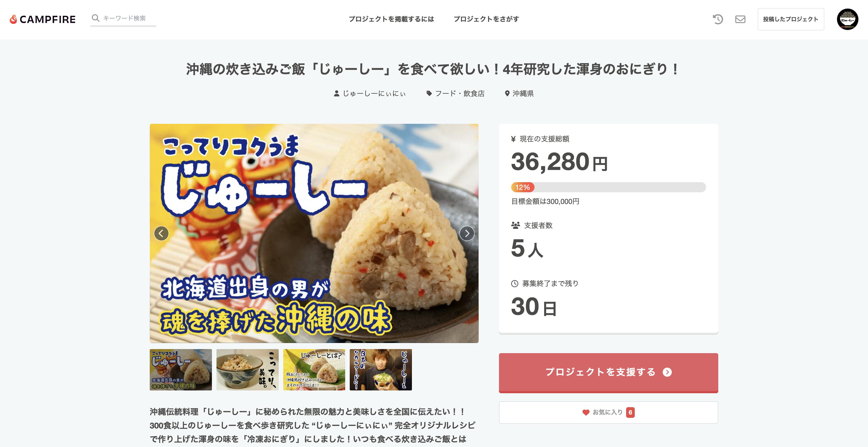Viewport: 868px width, 447px height.
Task: Select the thumbnail of man holding bowl
Action: [x=381, y=370]
